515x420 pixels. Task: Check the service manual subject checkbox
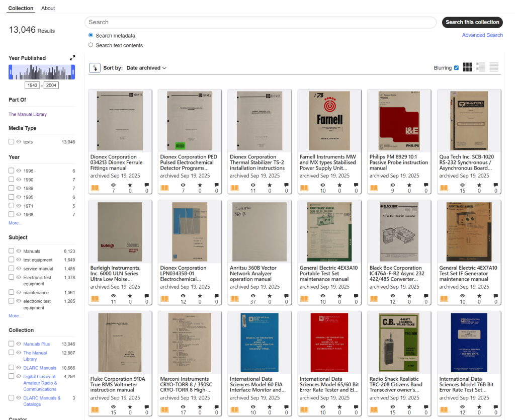(x=12, y=269)
